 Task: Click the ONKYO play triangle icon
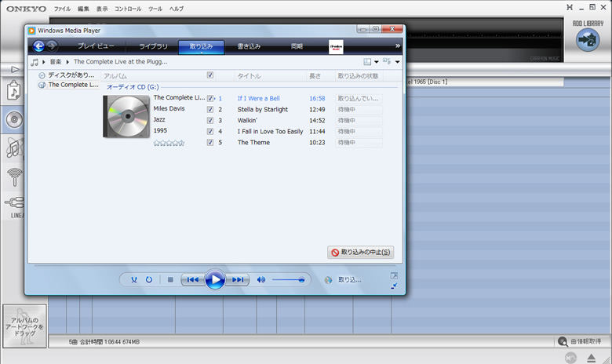point(15,70)
